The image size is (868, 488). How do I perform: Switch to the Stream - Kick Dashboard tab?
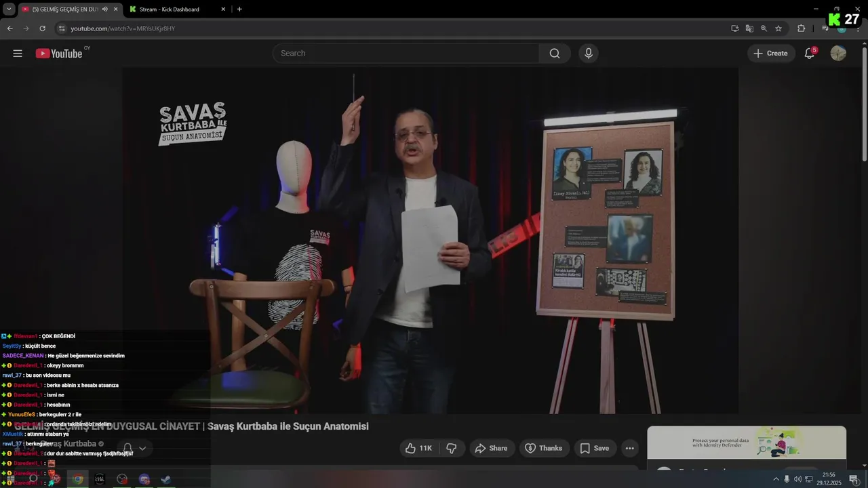(x=178, y=9)
